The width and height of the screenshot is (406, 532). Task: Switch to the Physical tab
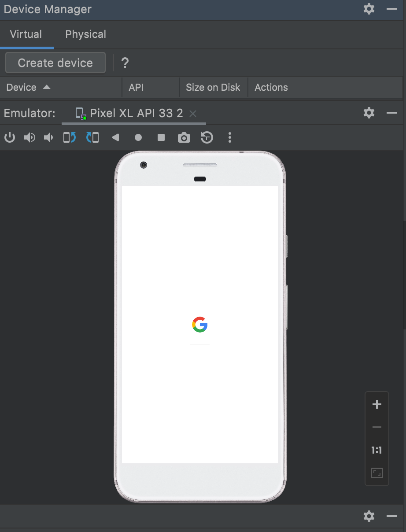click(85, 34)
